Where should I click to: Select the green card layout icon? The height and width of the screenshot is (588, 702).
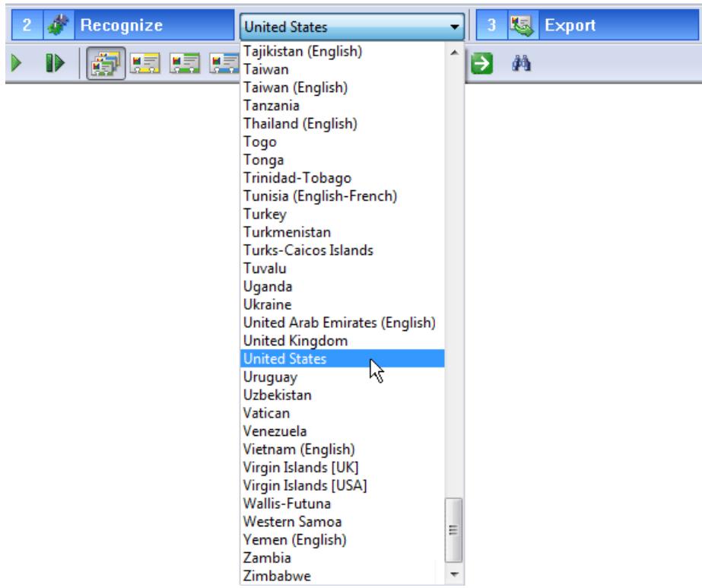185,63
